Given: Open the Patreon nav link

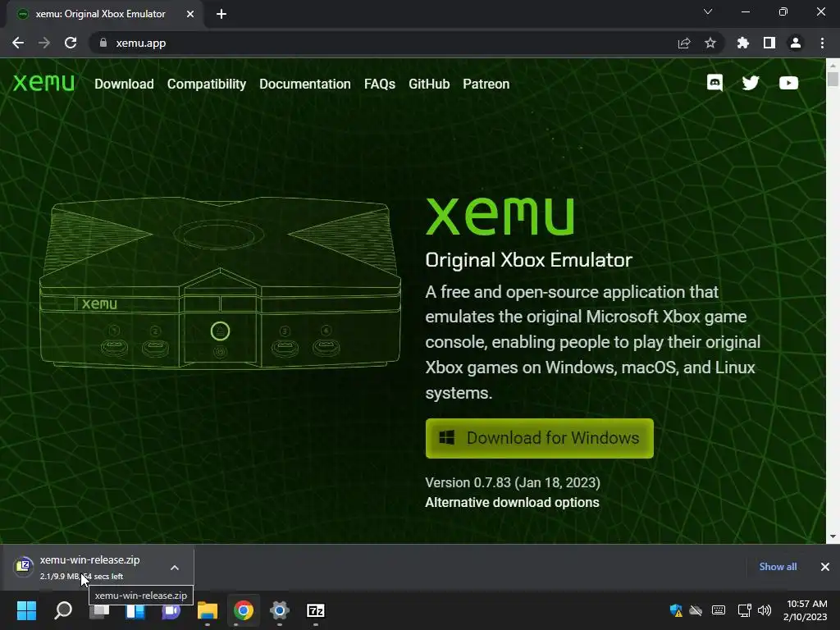Looking at the screenshot, I should (486, 84).
